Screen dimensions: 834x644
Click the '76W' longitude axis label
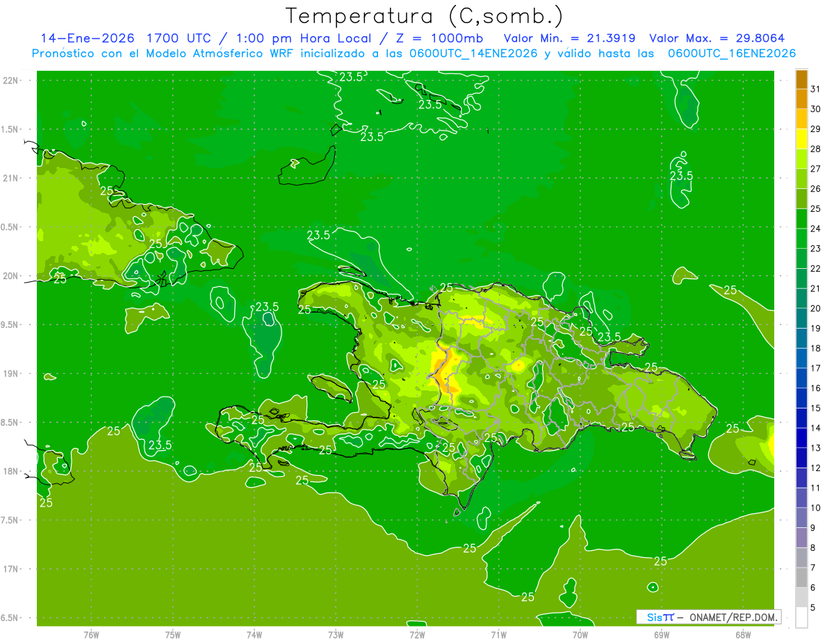91,634
